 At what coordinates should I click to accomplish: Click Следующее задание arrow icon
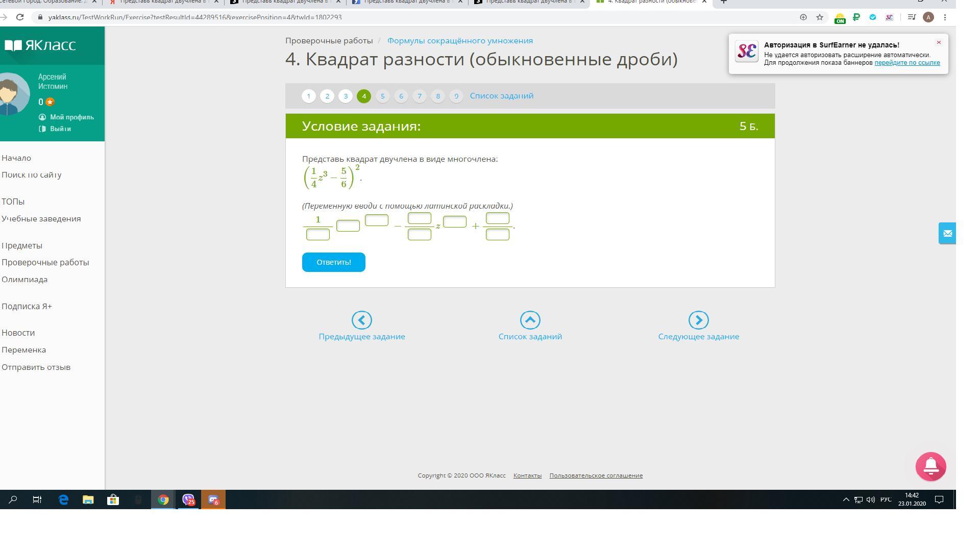[x=699, y=320]
